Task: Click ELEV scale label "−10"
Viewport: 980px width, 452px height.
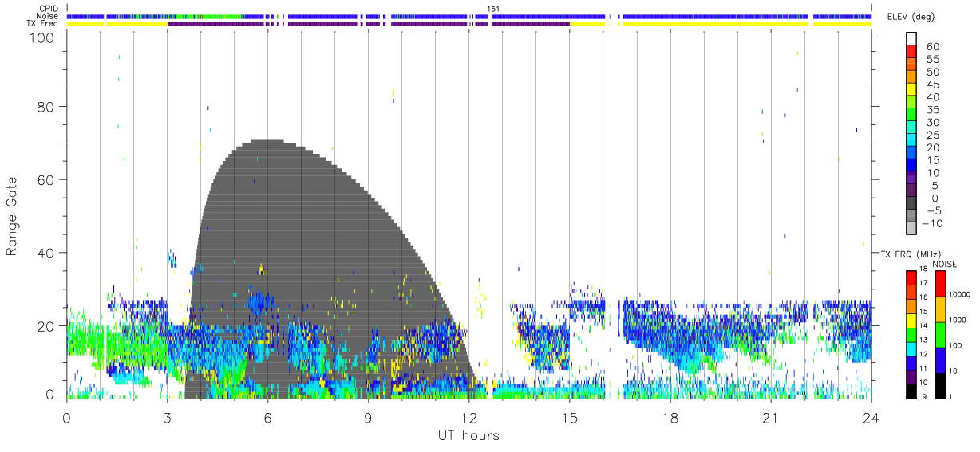Action: [x=932, y=223]
